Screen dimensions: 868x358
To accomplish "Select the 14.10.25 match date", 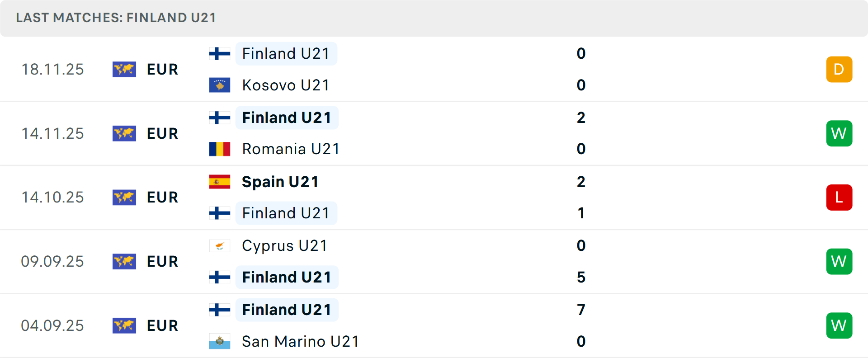I will (52, 198).
